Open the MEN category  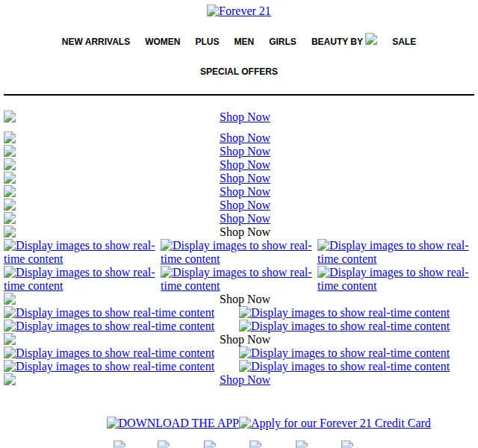[244, 42]
